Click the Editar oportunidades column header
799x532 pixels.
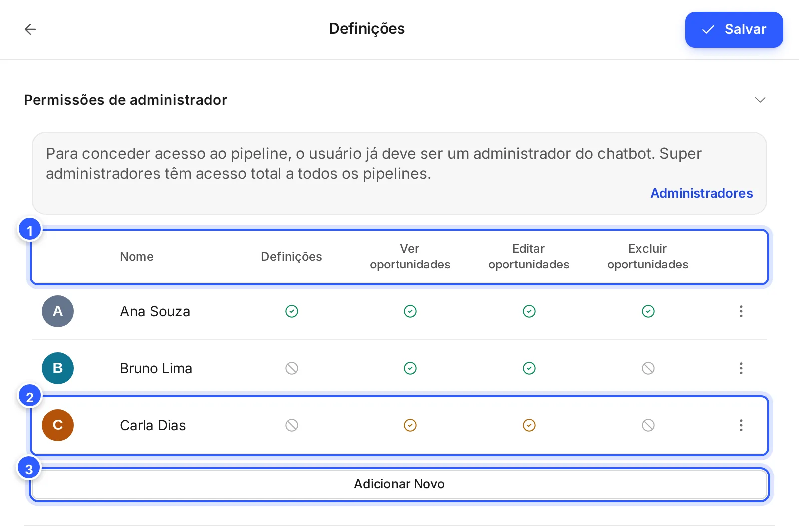point(529,257)
